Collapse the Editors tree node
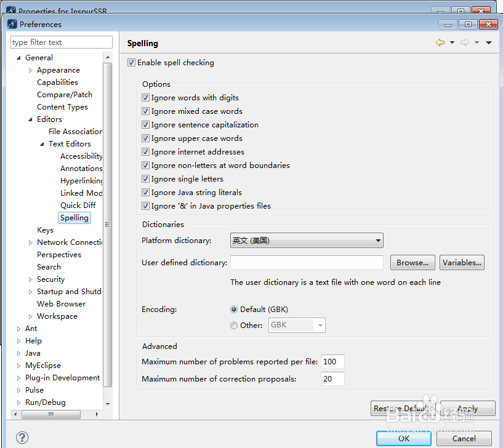The image size is (503, 448). (30, 119)
